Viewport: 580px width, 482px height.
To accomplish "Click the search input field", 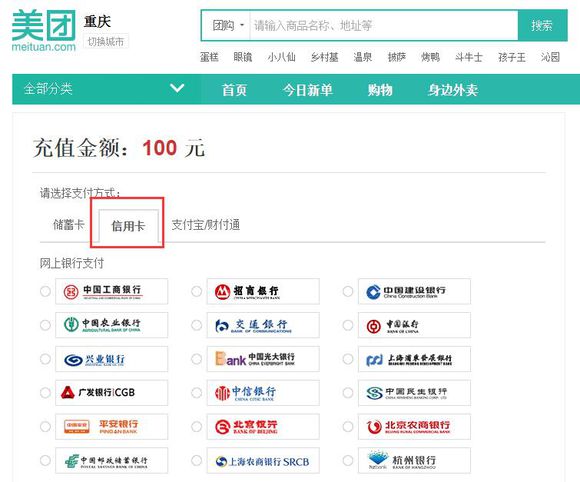I will [x=384, y=25].
